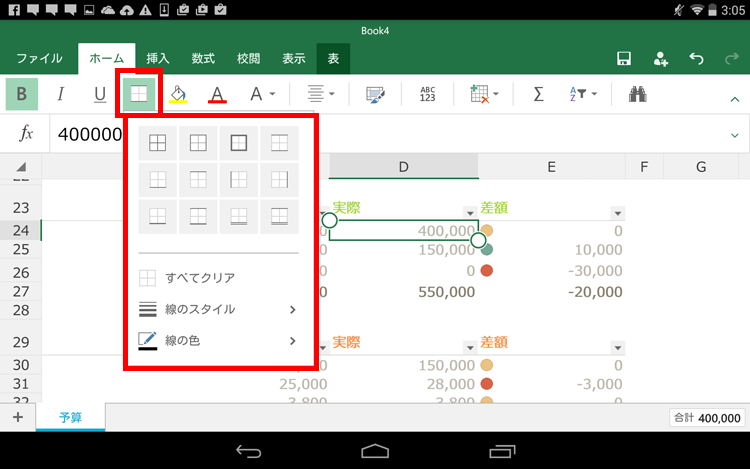This screenshot has height=469, width=750.
Task: Expand the formula bar chevron
Action: coord(735,133)
